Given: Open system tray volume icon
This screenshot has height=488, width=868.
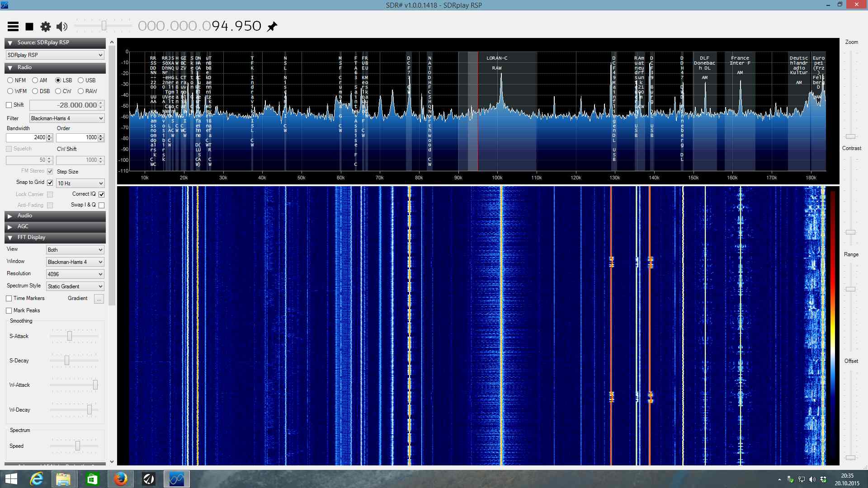Looking at the screenshot, I should pos(812,479).
